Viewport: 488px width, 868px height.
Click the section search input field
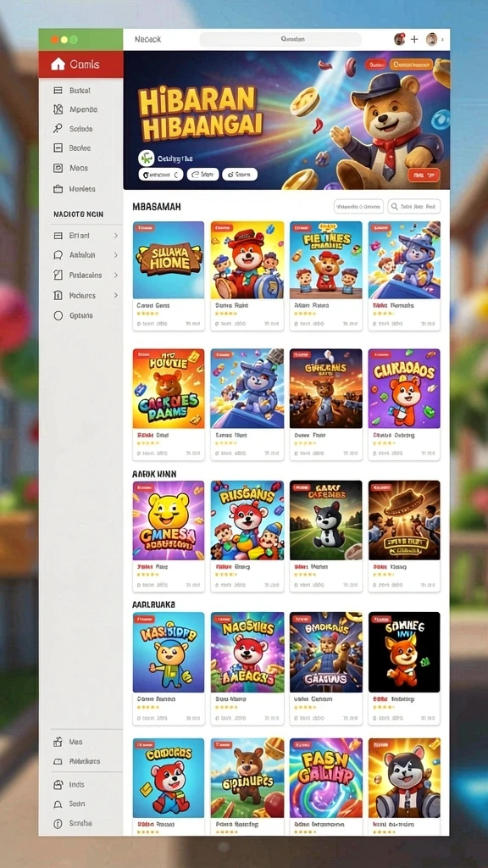[x=413, y=207]
